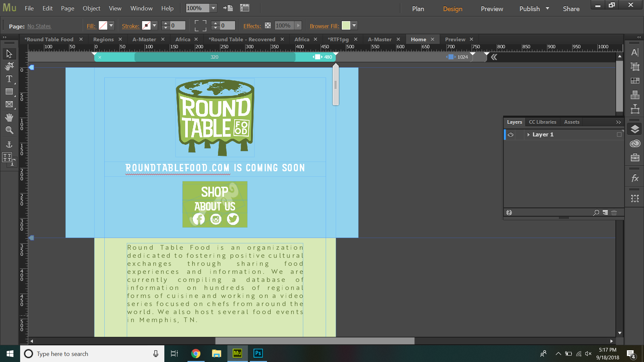The height and width of the screenshot is (362, 644).
Task: Search layers using magnifier icon
Action: tap(596, 213)
